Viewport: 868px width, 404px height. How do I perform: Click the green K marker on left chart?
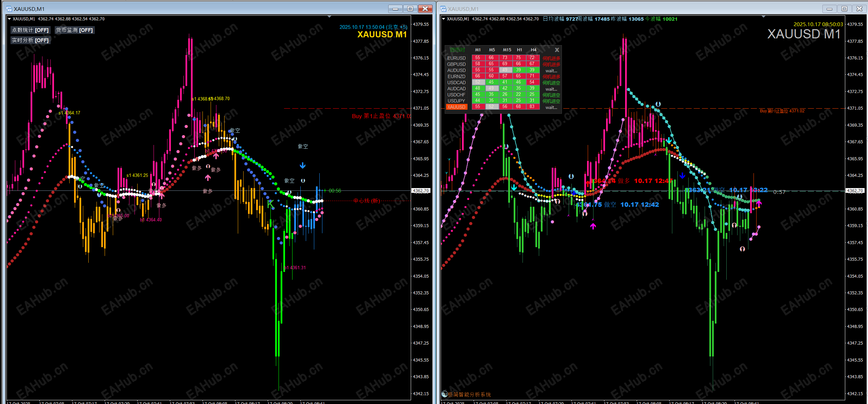(x=270, y=204)
